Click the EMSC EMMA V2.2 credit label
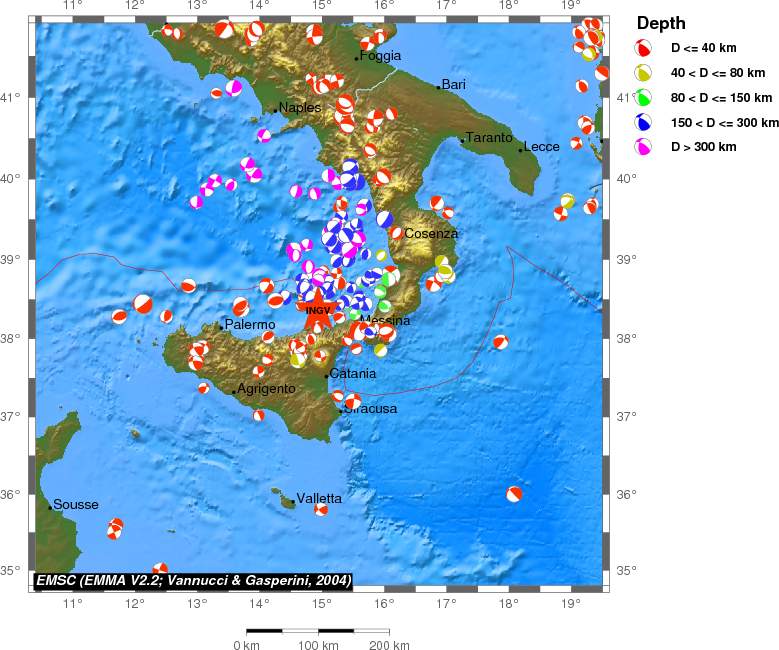 pyautogui.click(x=193, y=580)
